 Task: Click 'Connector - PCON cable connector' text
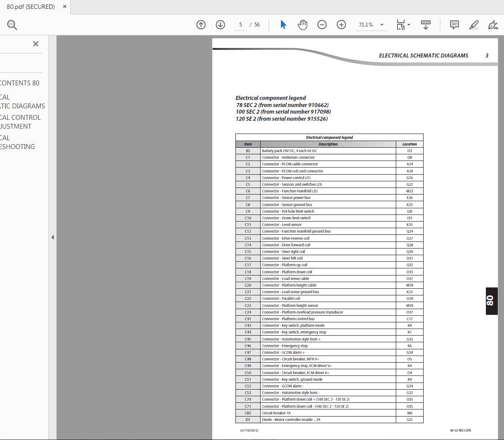click(x=290, y=164)
